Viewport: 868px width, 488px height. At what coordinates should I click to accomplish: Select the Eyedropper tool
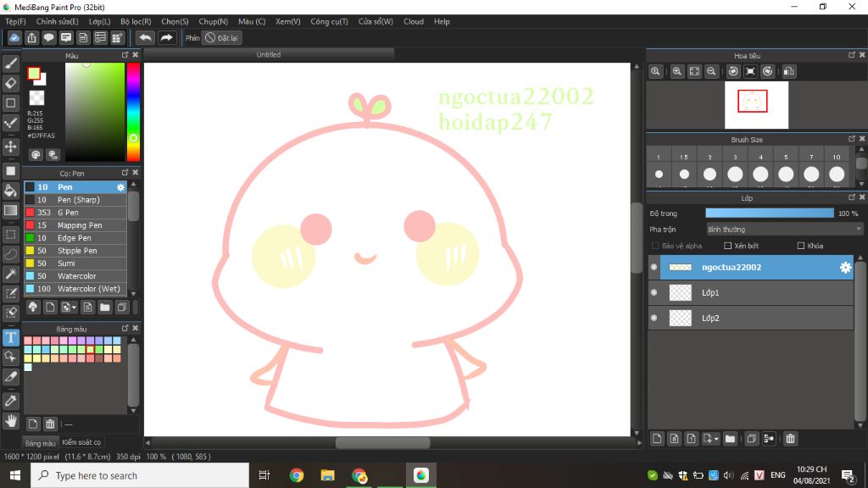pyautogui.click(x=10, y=401)
